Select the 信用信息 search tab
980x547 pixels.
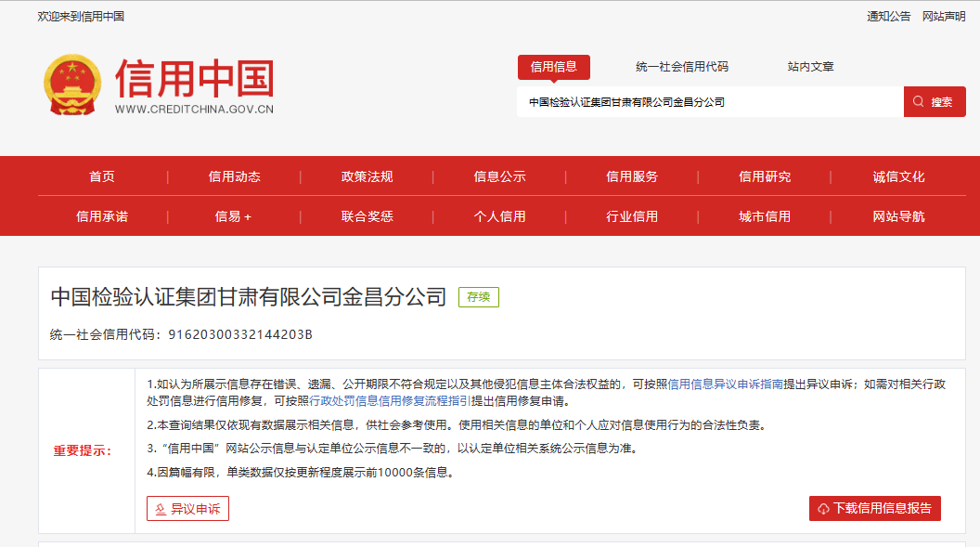(555, 67)
